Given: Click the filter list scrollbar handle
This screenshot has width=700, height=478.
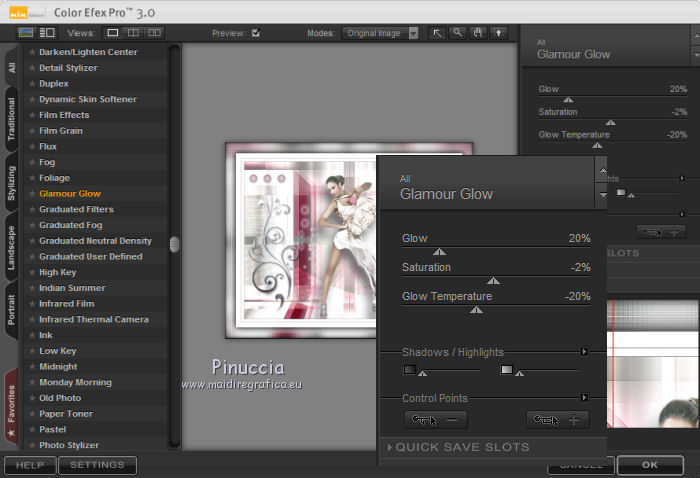Looking at the screenshot, I should 175,244.
